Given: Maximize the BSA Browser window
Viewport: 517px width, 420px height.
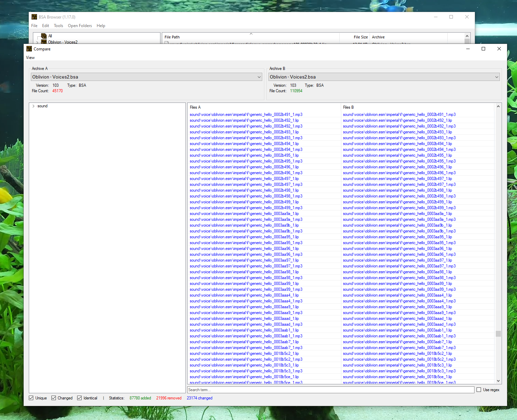Looking at the screenshot, I should tap(451, 17).
